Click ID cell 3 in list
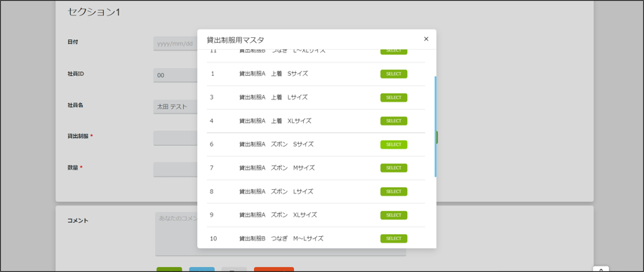 click(212, 97)
